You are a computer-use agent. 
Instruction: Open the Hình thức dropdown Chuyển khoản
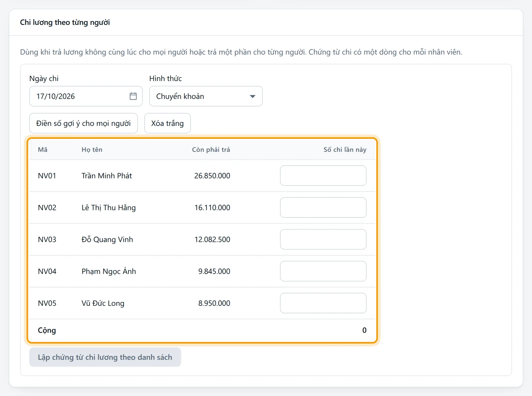(206, 96)
